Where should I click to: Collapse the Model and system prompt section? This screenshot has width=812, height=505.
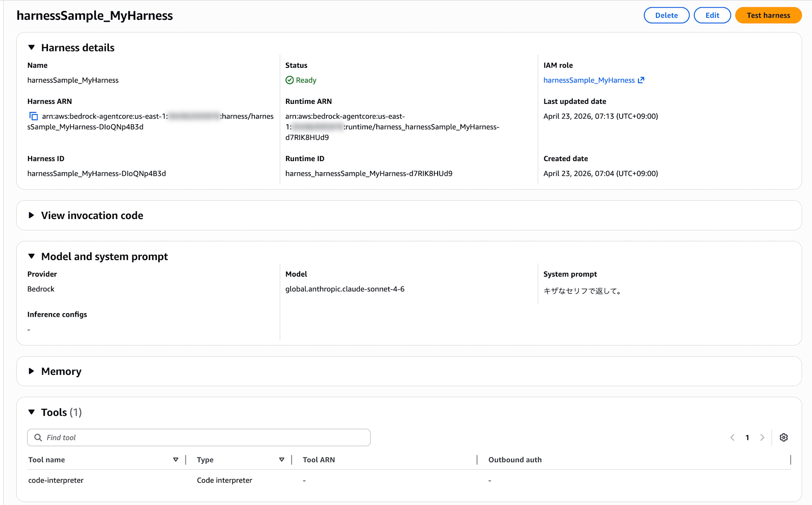click(x=32, y=256)
